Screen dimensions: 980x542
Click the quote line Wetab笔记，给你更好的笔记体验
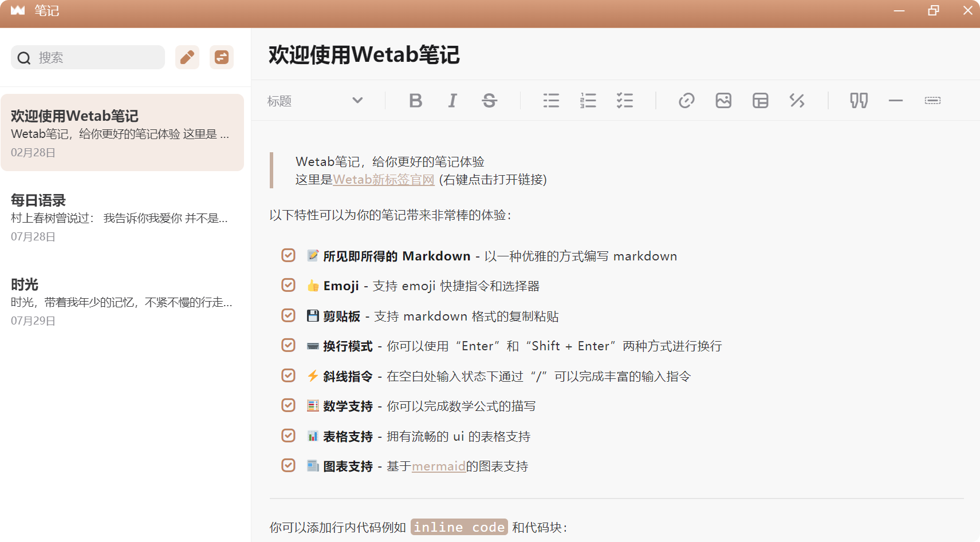click(390, 162)
